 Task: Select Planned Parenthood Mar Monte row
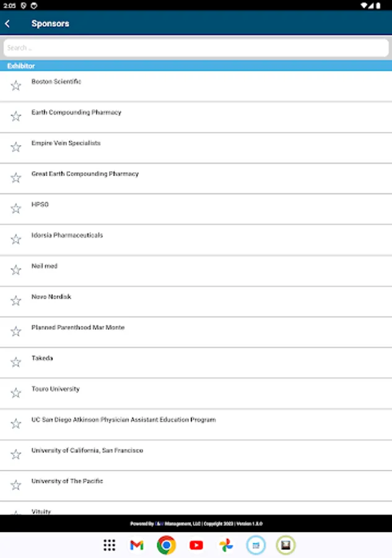[x=78, y=328]
